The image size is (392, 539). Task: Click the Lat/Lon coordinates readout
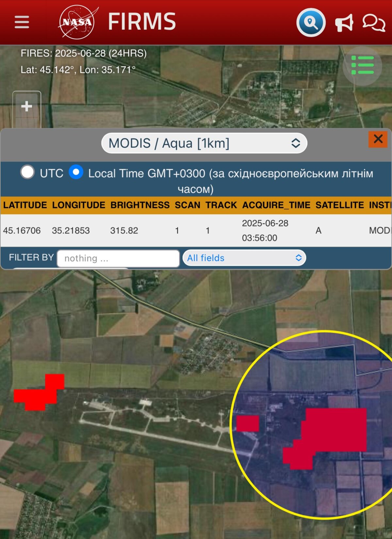(x=78, y=70)
